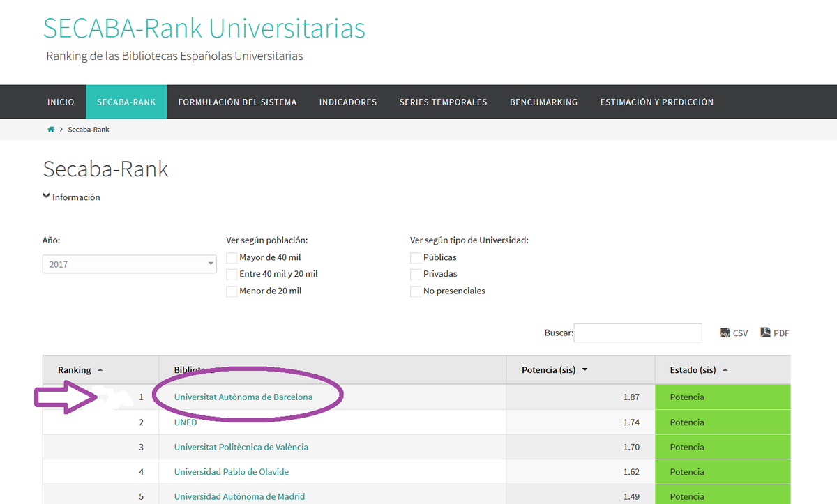Select the 1.87 potencia value
This screenshot has width=837, height=504.
(x=631, y=397)
